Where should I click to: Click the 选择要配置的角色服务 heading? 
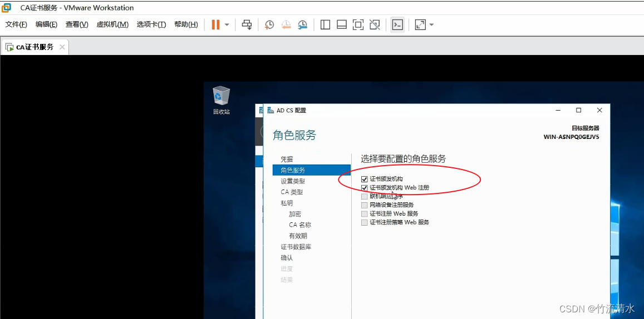(404, 159)
